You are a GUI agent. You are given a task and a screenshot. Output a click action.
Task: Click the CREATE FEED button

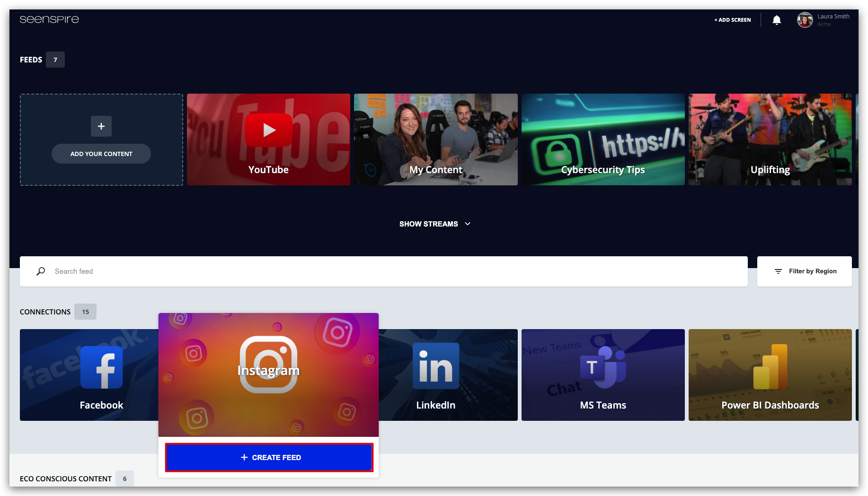(269, 458)
